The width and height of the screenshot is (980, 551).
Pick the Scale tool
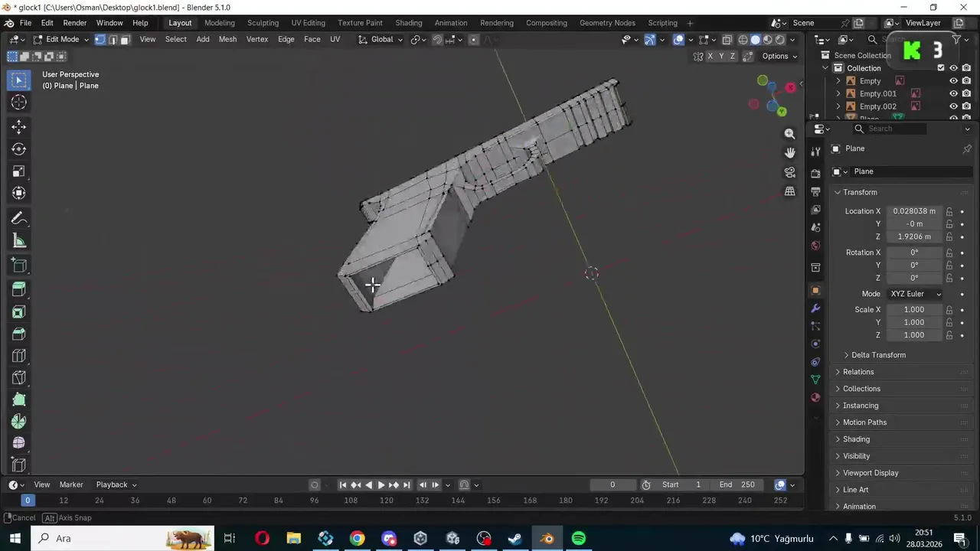click(19, 171)
